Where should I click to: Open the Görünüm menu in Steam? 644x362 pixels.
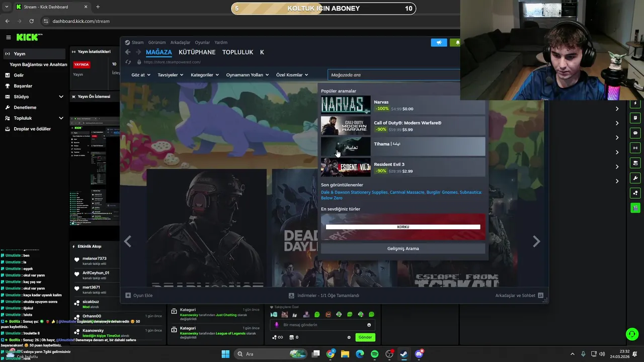click(x=157, y=43)
